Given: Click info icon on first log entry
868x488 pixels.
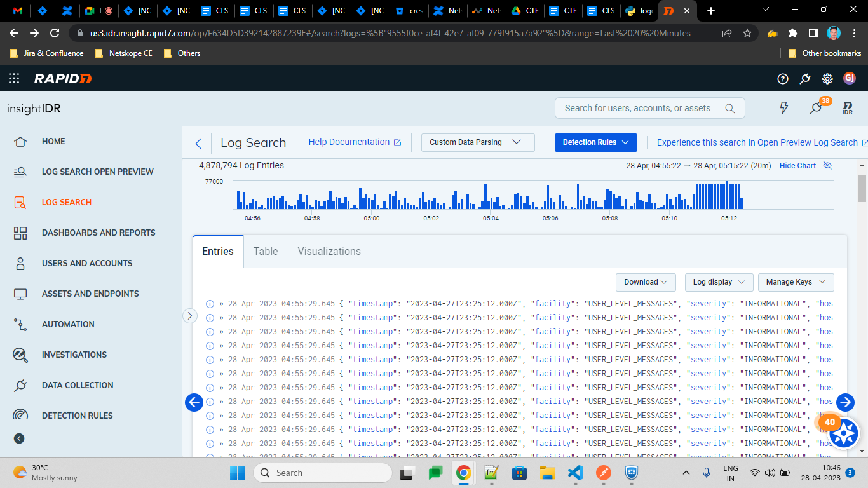Looking at the screenshot, I should tap(210, 304).
